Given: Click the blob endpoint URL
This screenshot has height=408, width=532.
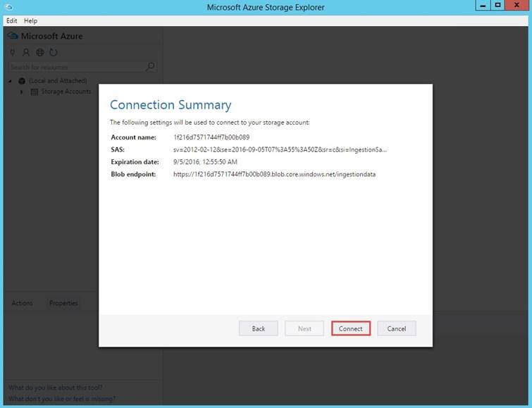Looking at the screenshot, I should pyautogui.click(x=274, y=174).
